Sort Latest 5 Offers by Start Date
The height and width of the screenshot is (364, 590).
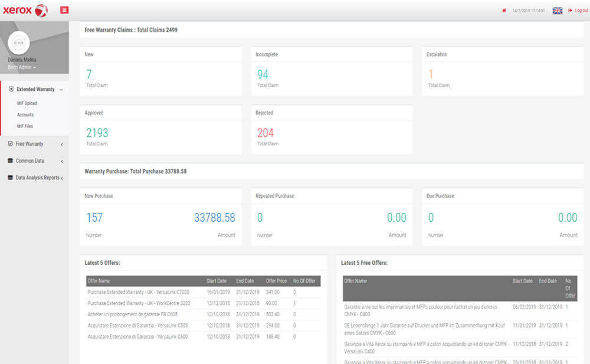tap(217, 281)
